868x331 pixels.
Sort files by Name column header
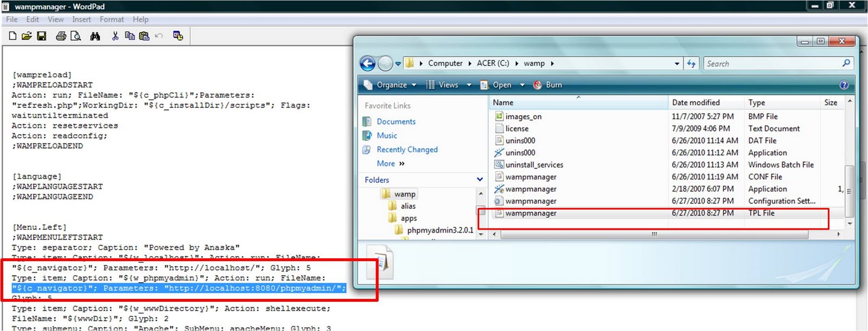(x=579, y=103)
